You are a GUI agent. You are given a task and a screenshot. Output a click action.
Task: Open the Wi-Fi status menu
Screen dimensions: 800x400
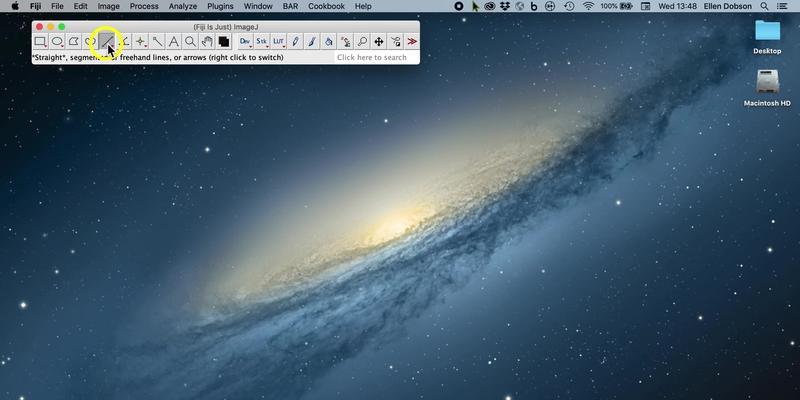588,6
